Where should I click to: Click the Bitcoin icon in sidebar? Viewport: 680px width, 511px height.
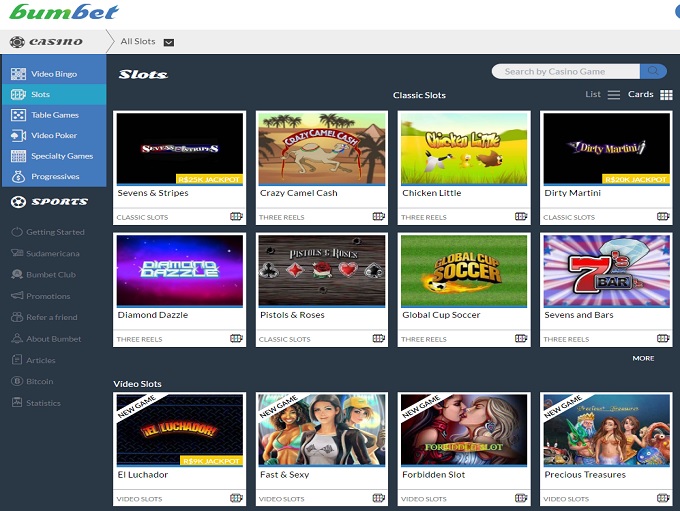pyautogui.click(x=18, y=382)
